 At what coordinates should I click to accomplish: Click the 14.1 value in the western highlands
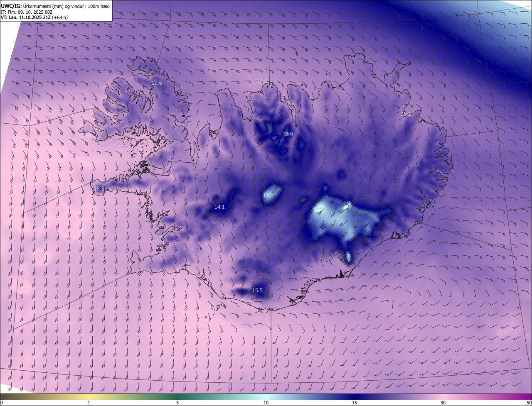tap(219, 207)
